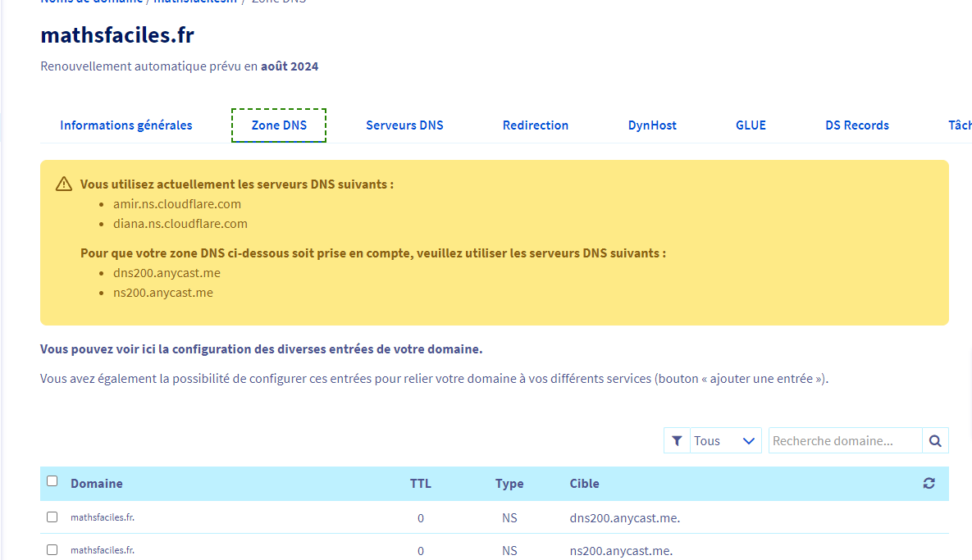Click the magnifier search button
Image resolution: width=972 pixels, height=560 pixels.
pyautogui.click(x=935, y=441)
